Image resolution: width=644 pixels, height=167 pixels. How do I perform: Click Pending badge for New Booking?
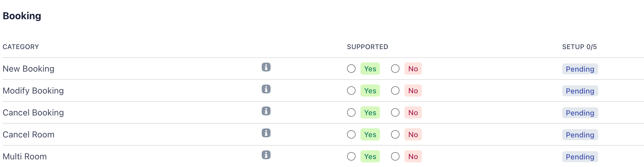click(580, 69)
